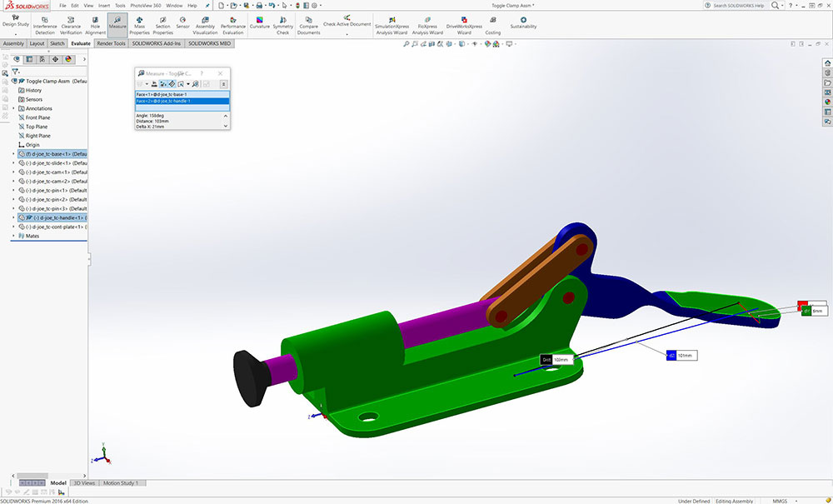Expand the Mates folder in tree
Image resolution: width=833 pixels, height=504 pixels.
tap(12, 236)
